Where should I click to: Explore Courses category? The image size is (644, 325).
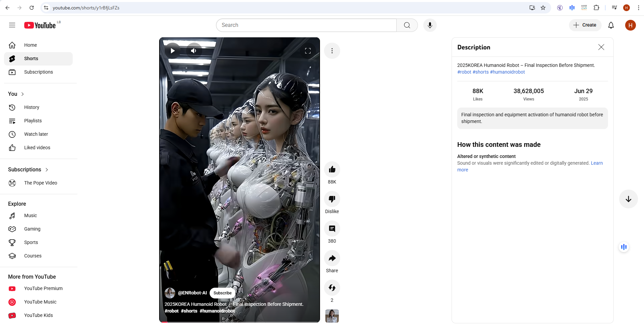(x=38, y=256)
